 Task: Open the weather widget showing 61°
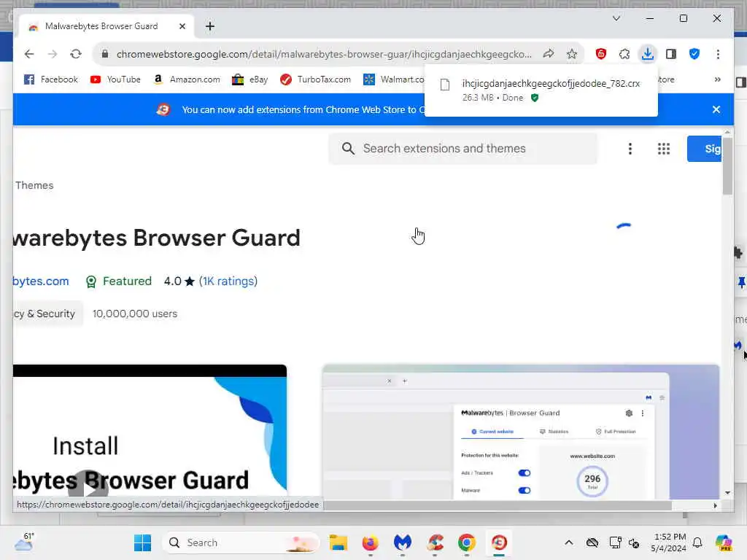(x=24, y=542)
